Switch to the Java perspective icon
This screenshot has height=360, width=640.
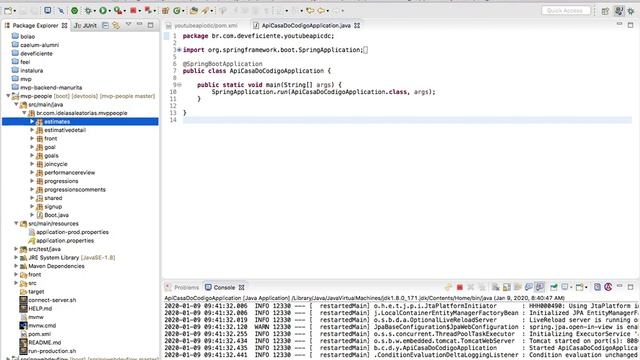point(619,11)
